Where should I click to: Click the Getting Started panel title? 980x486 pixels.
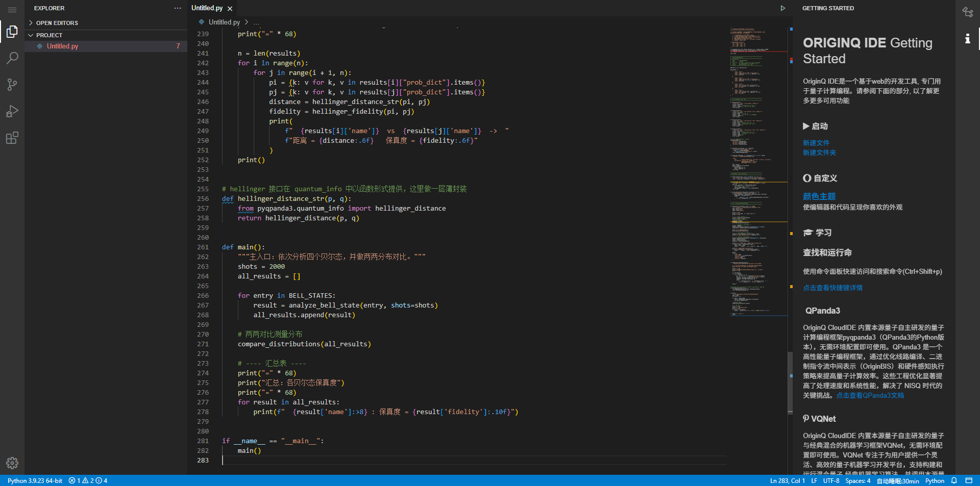(828, 8)
